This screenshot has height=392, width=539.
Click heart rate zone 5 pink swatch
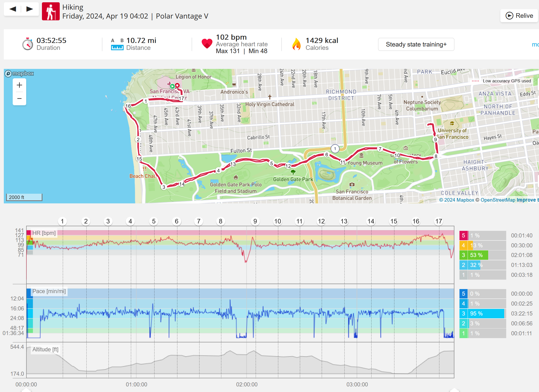[463, 235]
